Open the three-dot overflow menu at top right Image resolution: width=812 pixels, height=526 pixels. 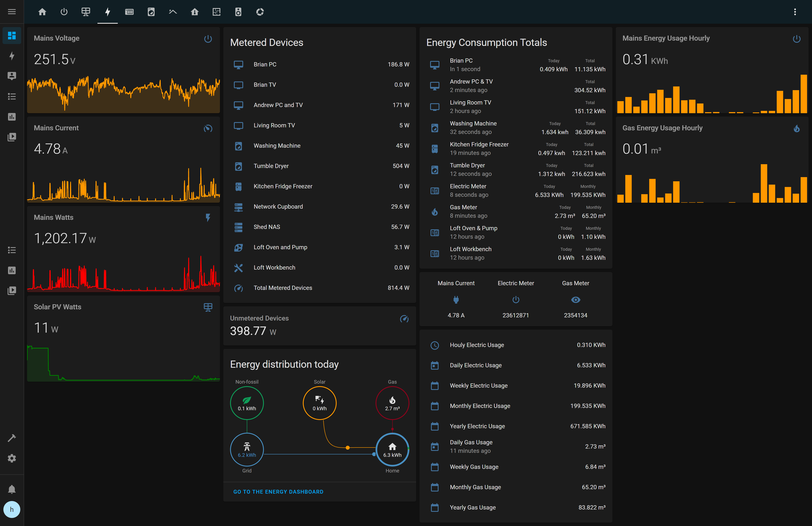point(795,12)
